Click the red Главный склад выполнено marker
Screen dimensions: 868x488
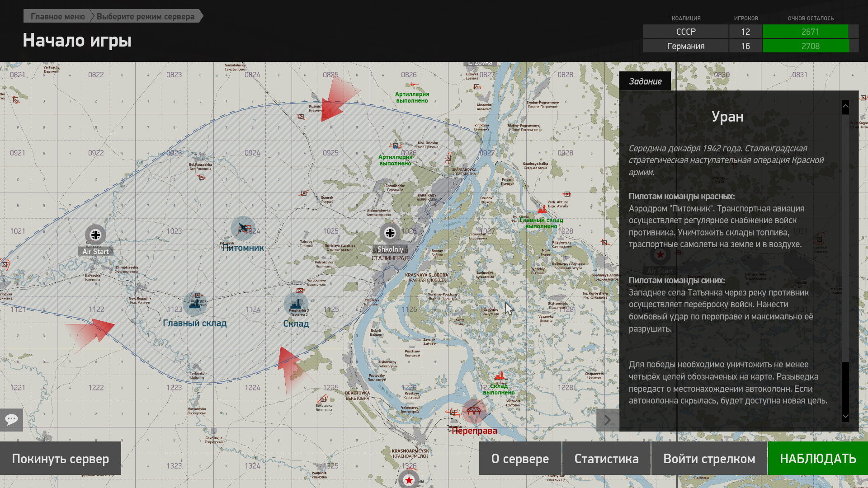pos(542,210)
